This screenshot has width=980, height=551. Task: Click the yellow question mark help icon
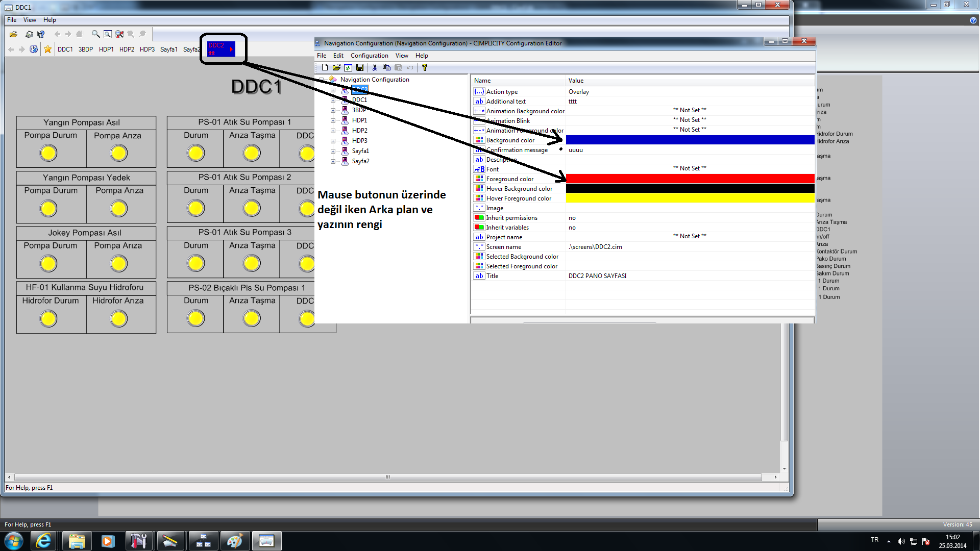click(425, 67)
